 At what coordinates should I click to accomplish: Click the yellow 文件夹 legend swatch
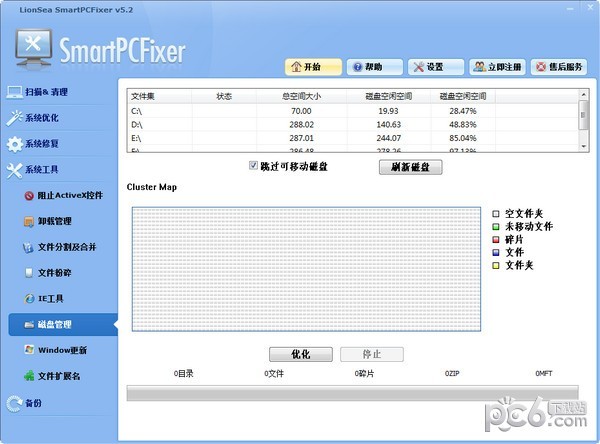pyautogui.click(x=496, y=265)
